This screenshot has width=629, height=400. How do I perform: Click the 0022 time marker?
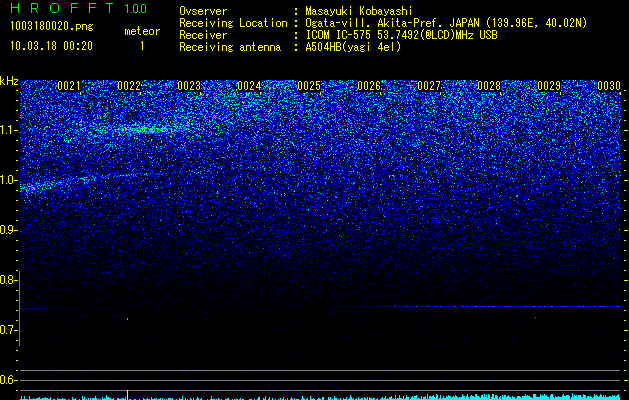[x=129, y=86]
